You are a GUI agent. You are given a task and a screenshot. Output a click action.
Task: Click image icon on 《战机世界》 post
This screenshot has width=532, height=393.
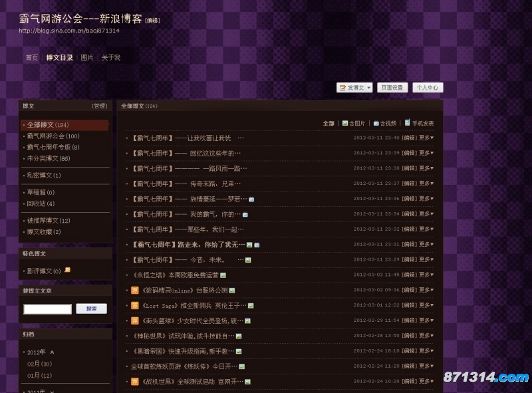[x=247, y=382]
